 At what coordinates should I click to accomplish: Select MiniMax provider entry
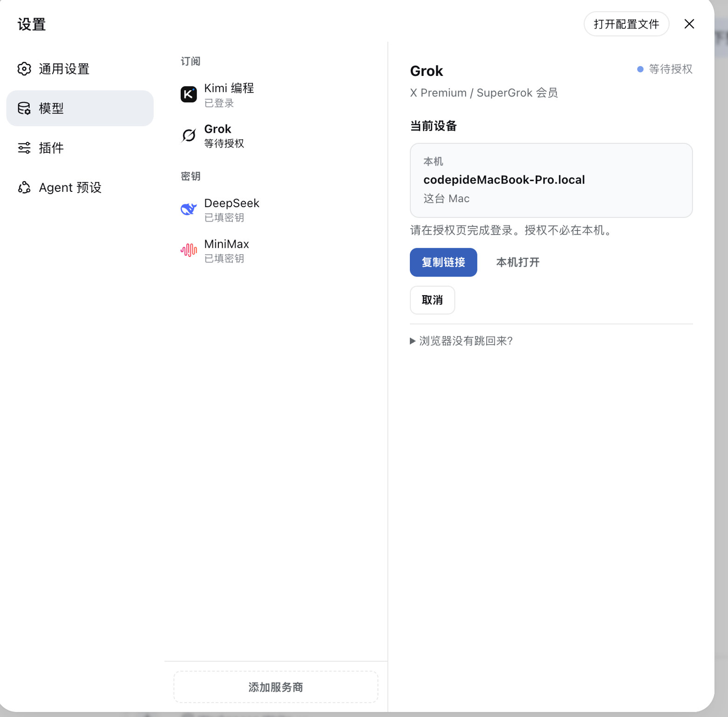pyautogui.click(x=276, y=250)
